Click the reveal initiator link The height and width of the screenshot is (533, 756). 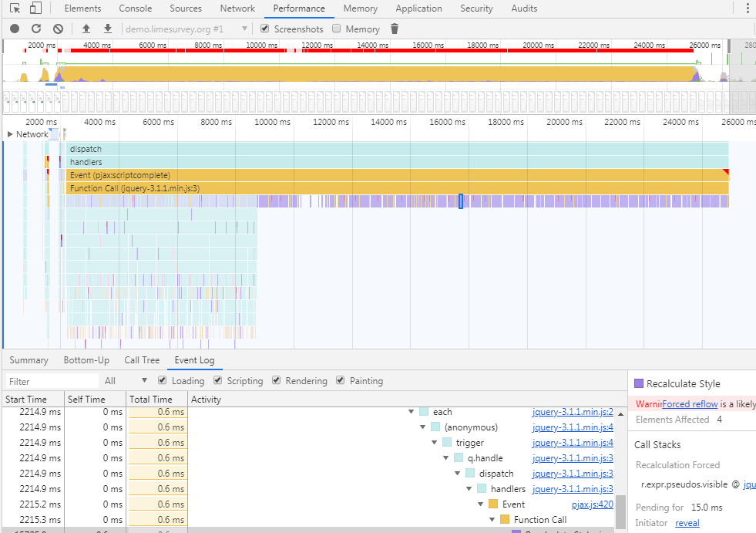687,523
